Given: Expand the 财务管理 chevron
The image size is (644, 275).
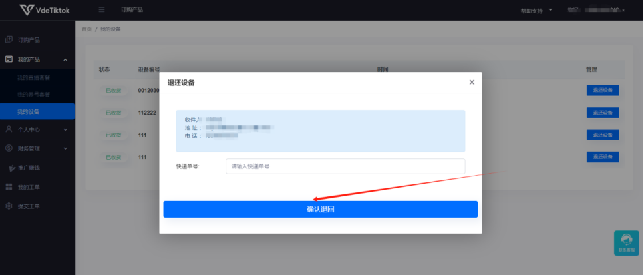Looking at the screenshot, I should [65, 148].
